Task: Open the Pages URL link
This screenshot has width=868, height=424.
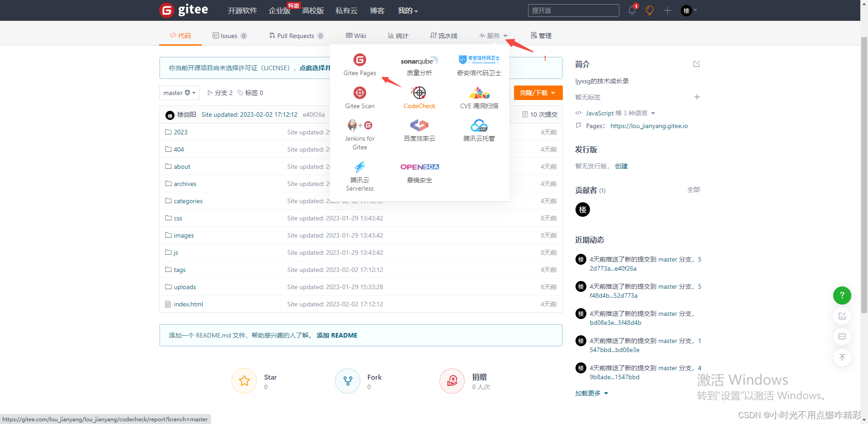Action: coord(649,126)
